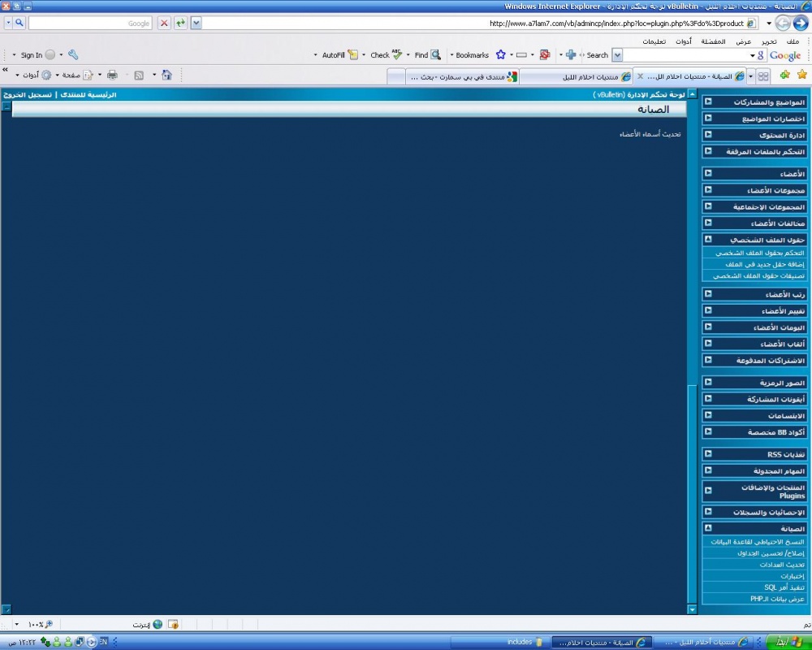The image size is (812, 650).
Task: Expand the المهام المجدولة sidebar section
Action: [708, 470]
